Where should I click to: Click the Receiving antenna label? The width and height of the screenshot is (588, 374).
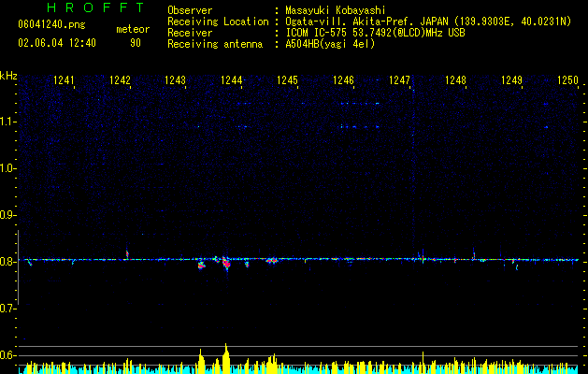[215, 44]
